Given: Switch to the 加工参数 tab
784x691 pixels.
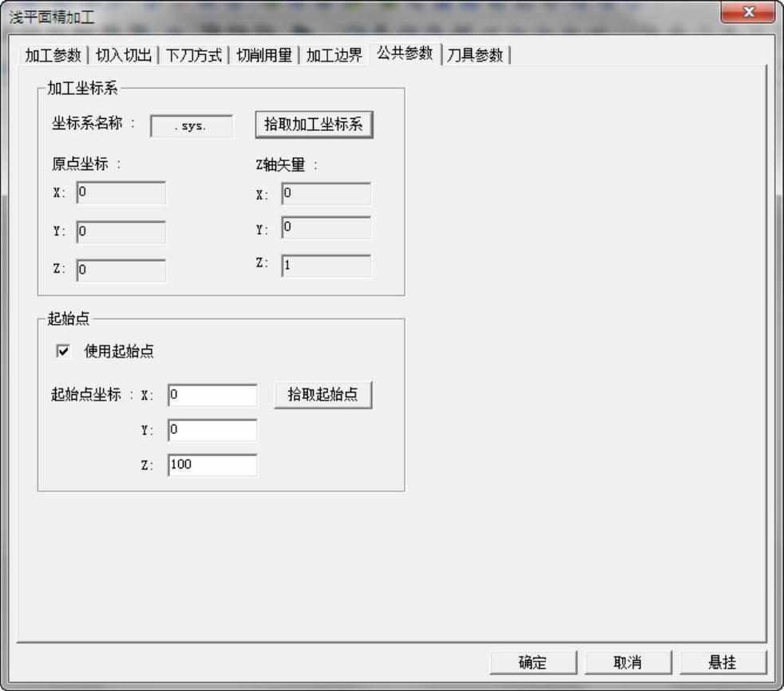Looking at the screenshot, I should (53, 55).
